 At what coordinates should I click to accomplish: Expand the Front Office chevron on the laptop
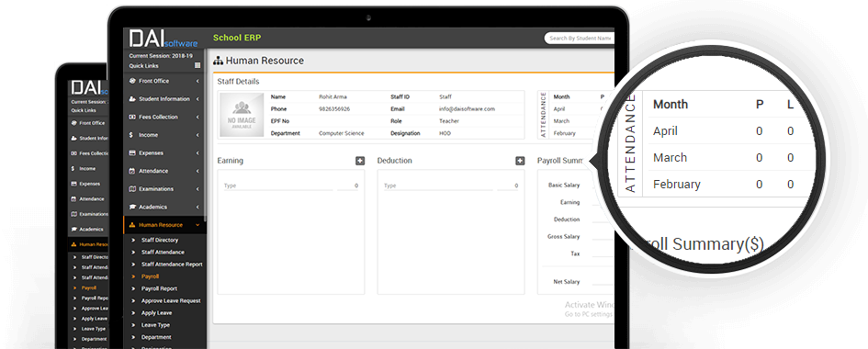click(x=197, y=81)
